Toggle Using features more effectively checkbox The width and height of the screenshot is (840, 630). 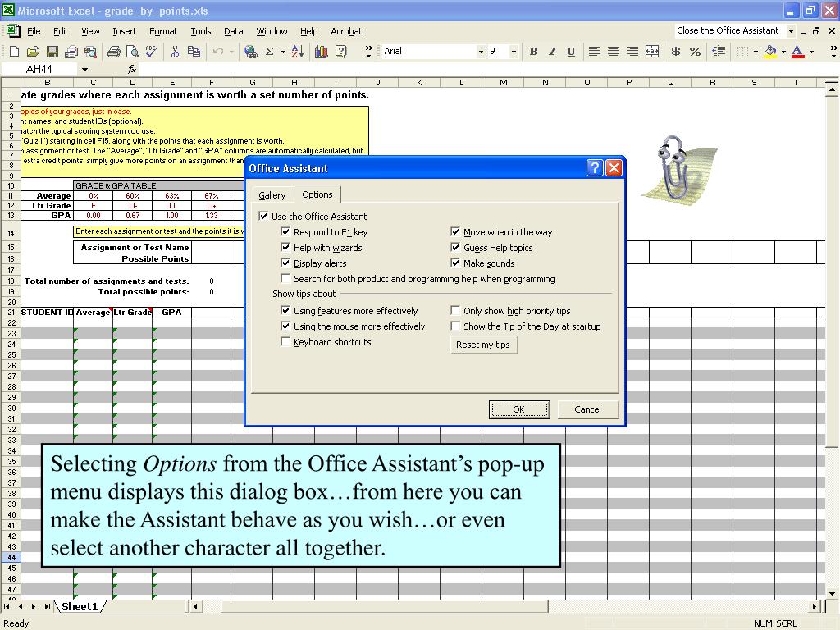[x=285, y=311]
